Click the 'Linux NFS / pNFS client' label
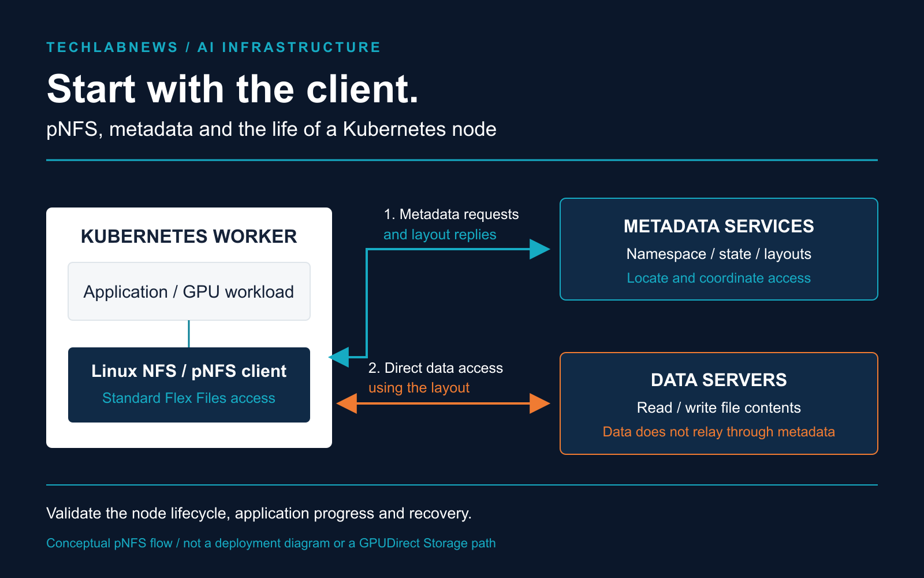924x578 pixels. [x=189, y=371]
